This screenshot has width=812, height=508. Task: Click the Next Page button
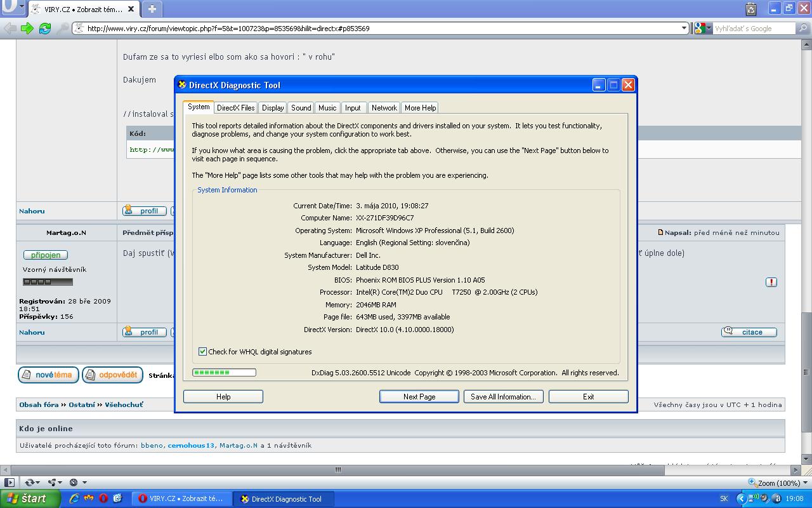pyautogui.click(x=419, y=396)
